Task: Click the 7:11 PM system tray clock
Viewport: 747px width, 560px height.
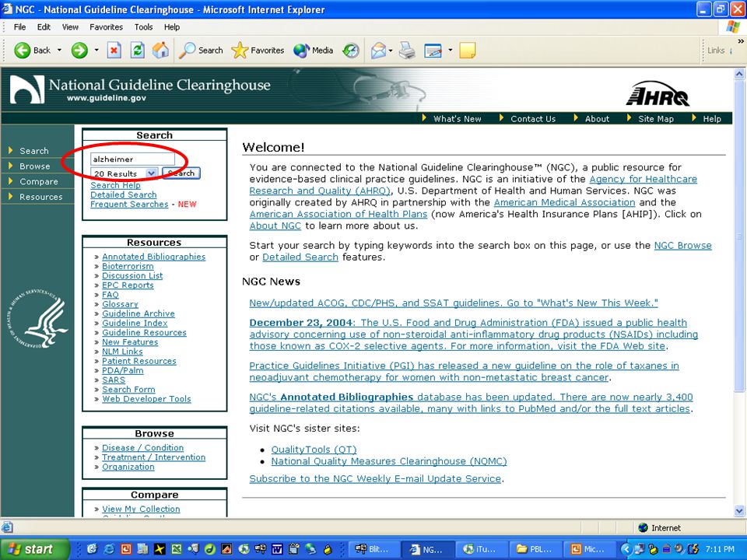Action: point(720,549)
